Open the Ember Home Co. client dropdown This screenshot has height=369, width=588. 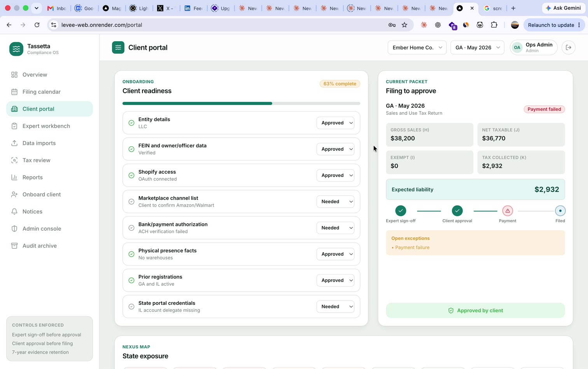coord(417,47)
